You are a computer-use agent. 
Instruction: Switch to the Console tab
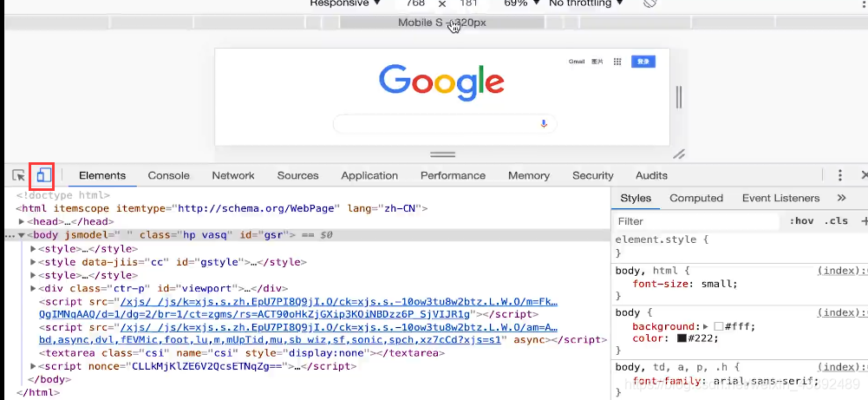point(168,175)
